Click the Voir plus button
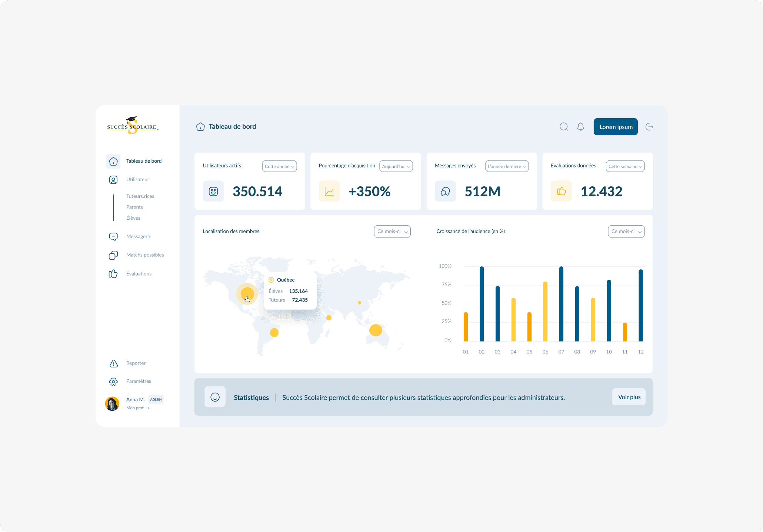This screenshot has width=763, height=532. click(629, 397)
